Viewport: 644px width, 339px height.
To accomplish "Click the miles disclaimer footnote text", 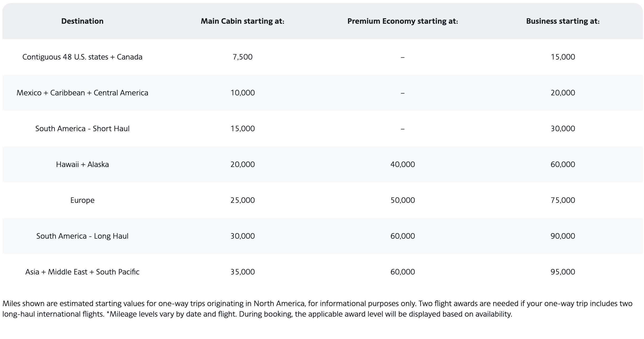I will coord(317,309).
